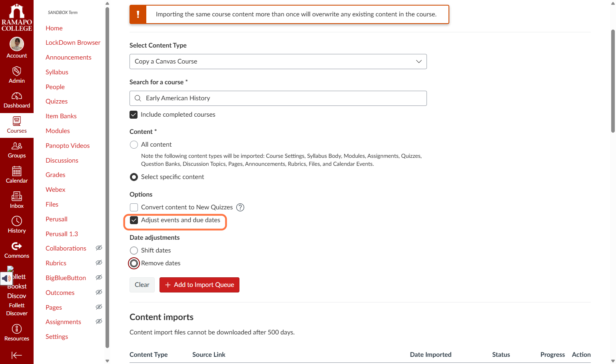The height and width of the screenshot is (364, 616).
Task: Open Groups in global navigation
Action: pyautogui.click(x=17, y=150)
